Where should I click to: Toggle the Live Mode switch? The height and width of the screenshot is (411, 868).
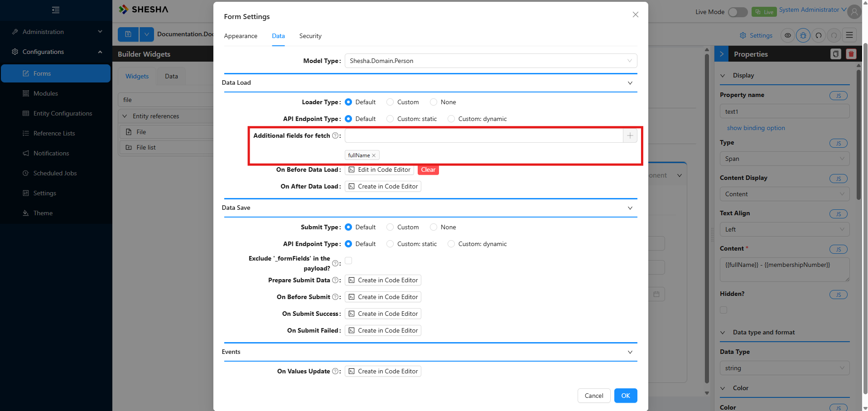tap(738, 12)
